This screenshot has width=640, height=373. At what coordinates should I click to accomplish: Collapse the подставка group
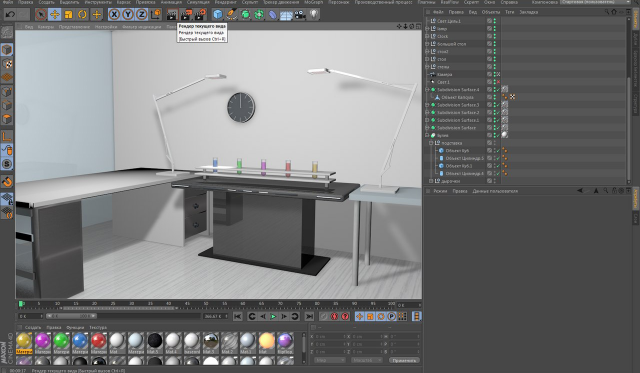click(431, 143)
